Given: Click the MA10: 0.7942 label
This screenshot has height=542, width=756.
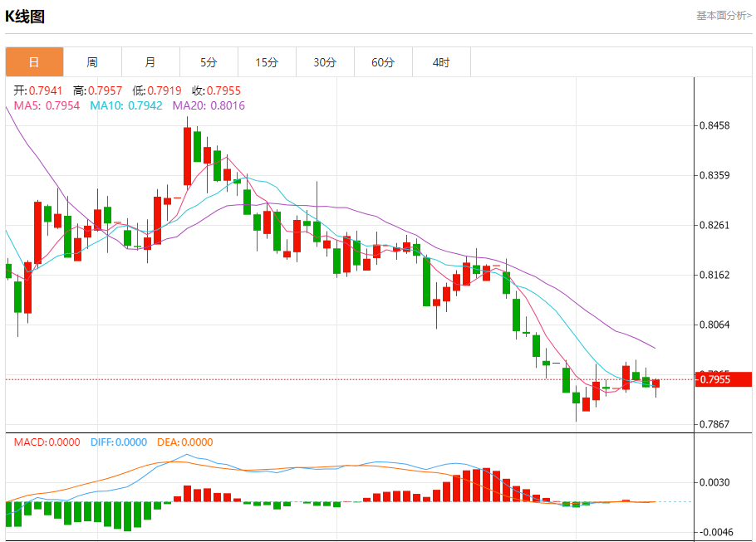Looking at the screenshot, I should pyautogui.click(x=126, y=105).
